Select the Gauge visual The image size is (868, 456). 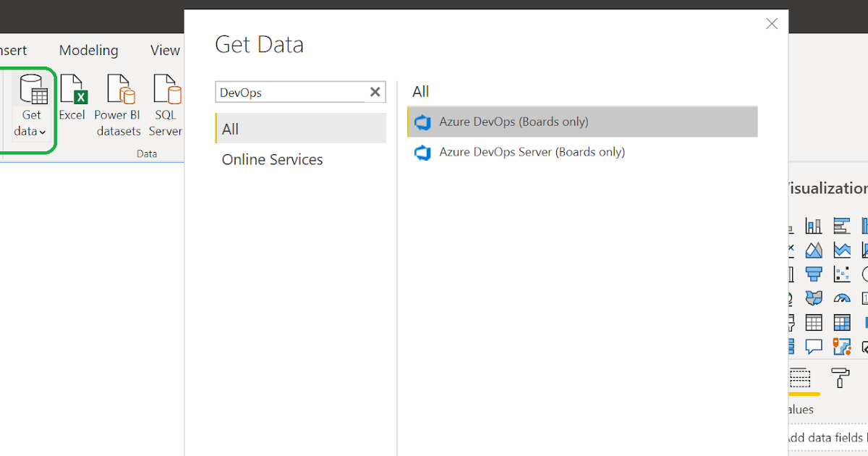click(841, 297)
